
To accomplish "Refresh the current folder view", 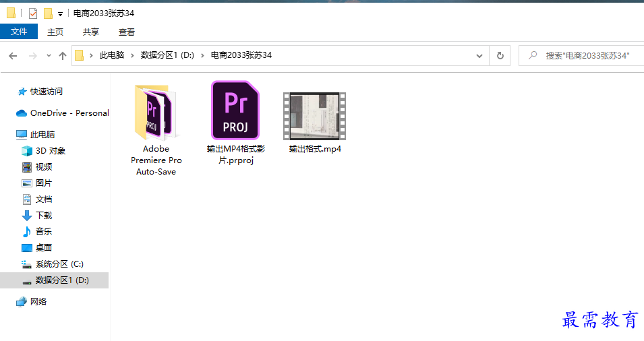I will click(x=500, y=55).
